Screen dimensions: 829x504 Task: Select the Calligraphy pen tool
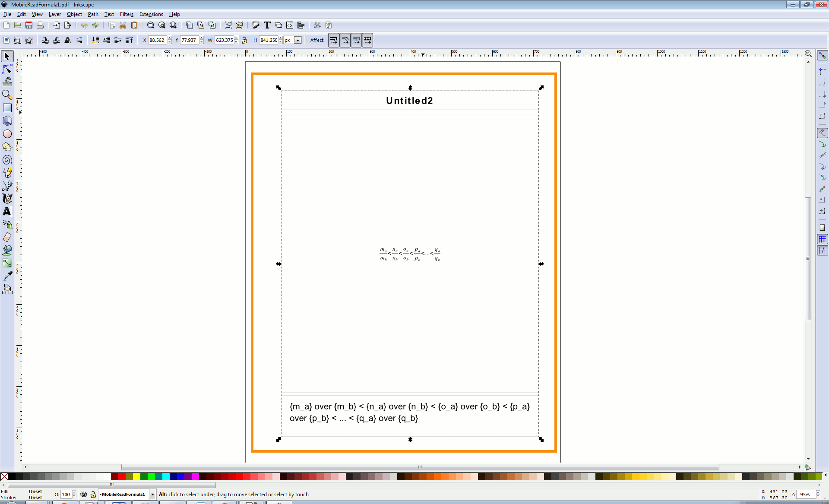[x=7, y=198]
